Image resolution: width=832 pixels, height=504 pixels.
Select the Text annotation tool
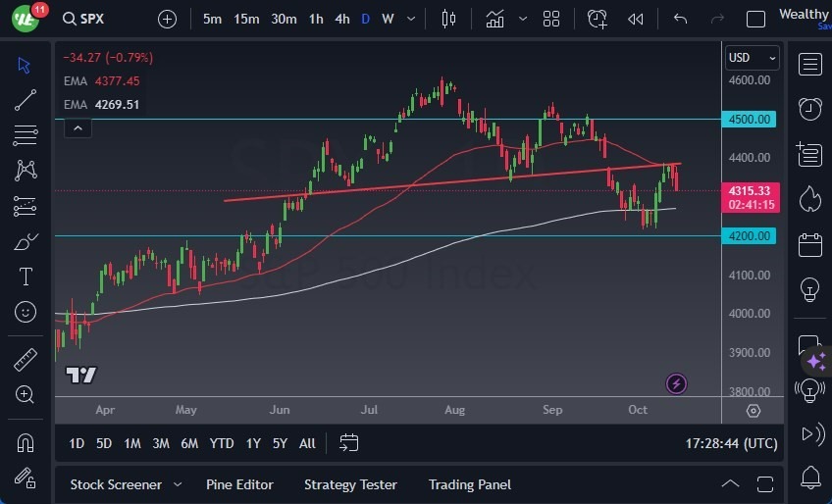tap(26, 277)
